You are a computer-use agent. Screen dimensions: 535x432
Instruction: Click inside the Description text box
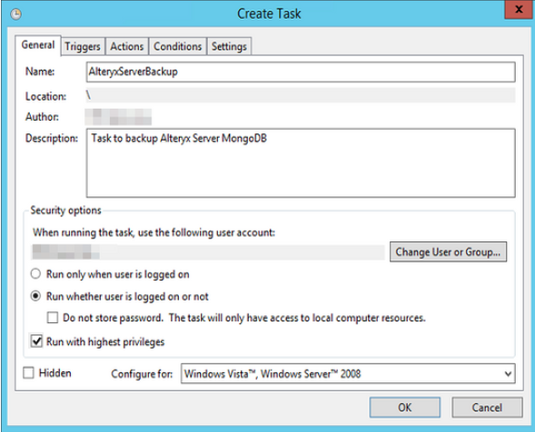click(301, 163)
